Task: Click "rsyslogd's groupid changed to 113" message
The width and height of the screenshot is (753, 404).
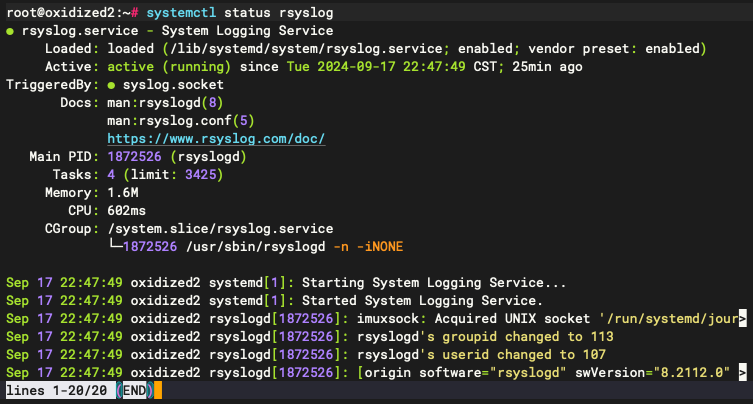Action: [485, 337]
